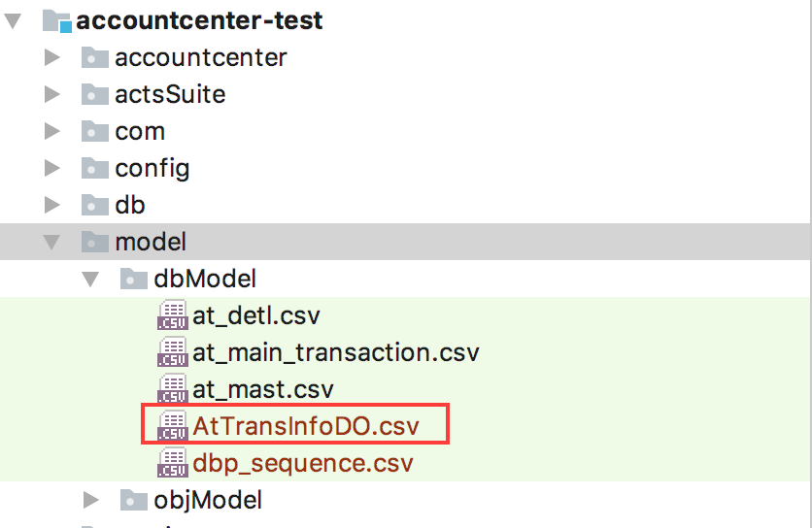Screen dimensions: 812x528
Task: Expand the accountcenter folder arrow
Action: point(51,57)
